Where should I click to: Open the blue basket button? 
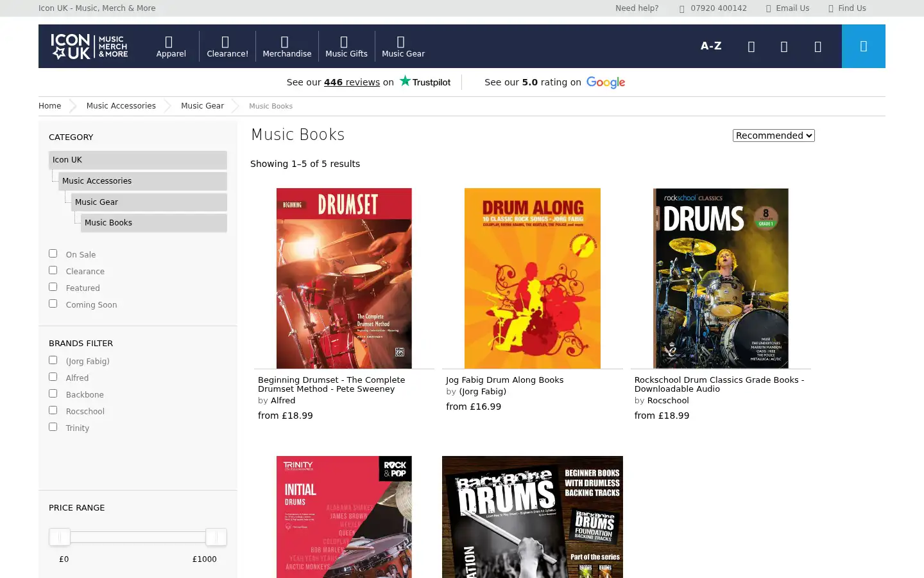pyautogui.click(x=864, y=46)
